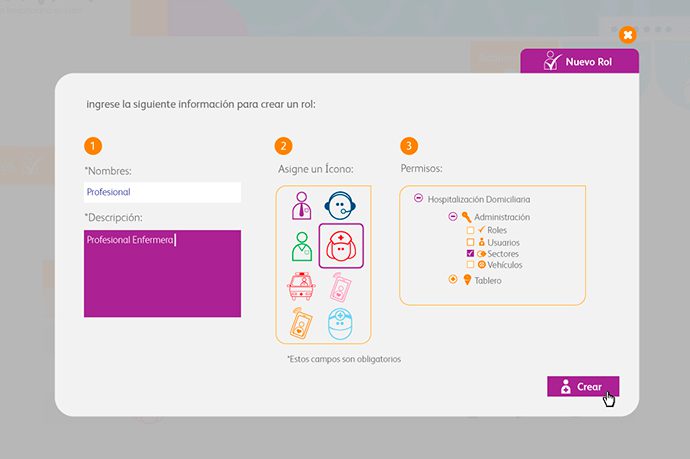Enable the Roles permission checkbox

coord(470,230)
